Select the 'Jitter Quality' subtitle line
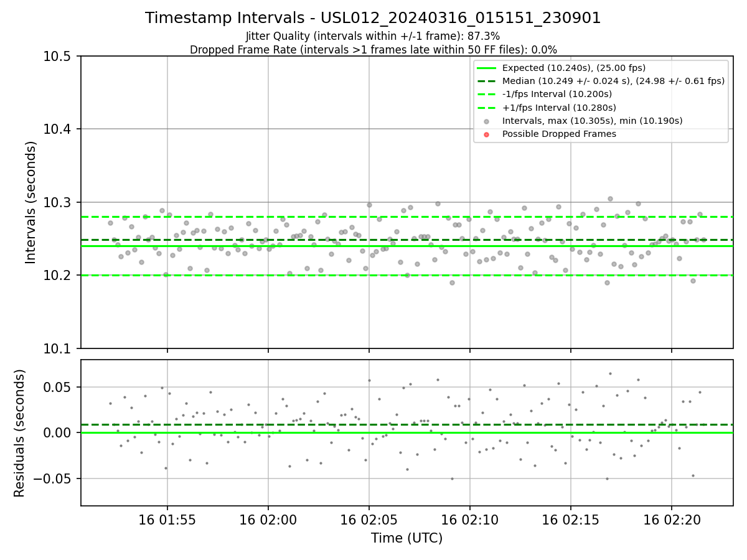 [373, 36]
